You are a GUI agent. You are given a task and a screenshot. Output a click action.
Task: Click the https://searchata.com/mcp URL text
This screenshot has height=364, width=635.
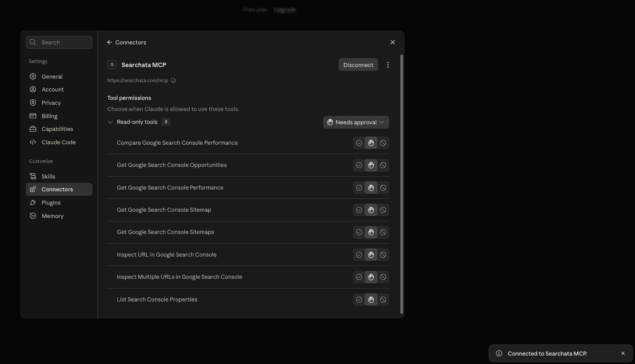click(x=138, y=80)
